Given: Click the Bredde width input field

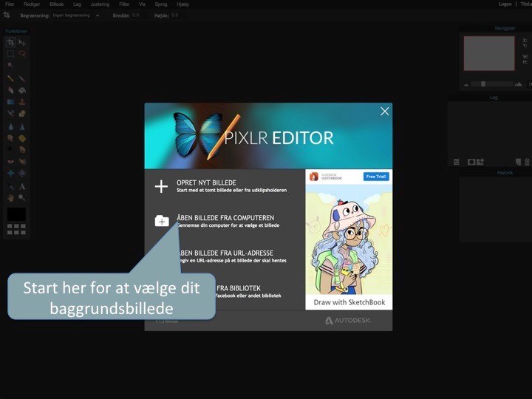Looking at the screenshot, I should (140, 16).
